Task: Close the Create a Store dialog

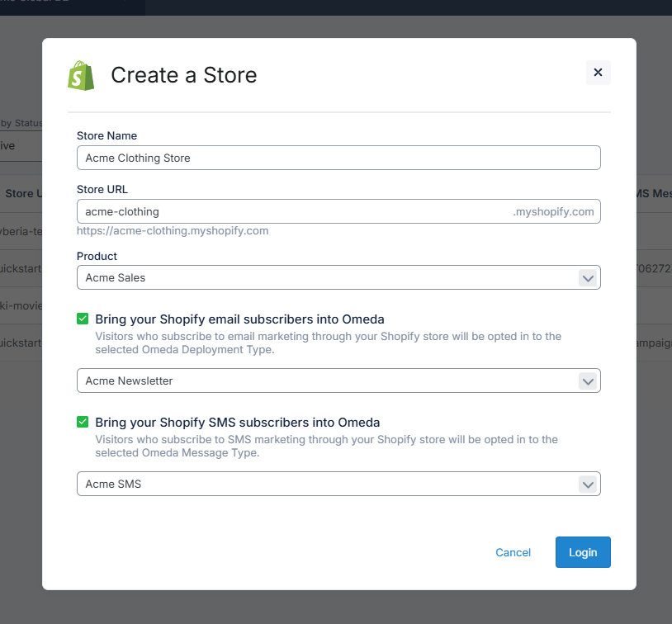Action: 598,73
